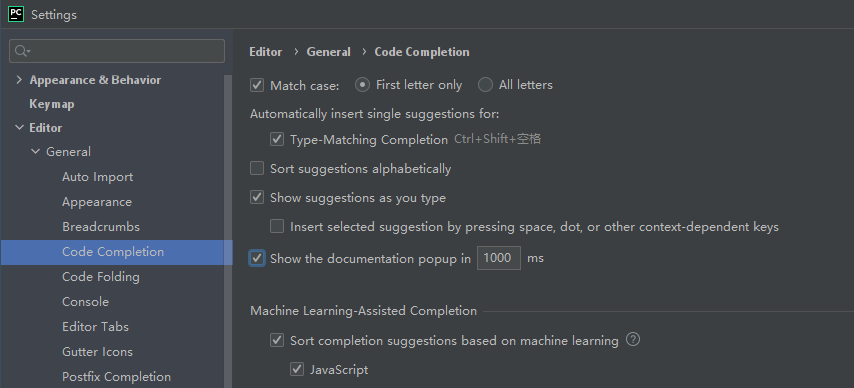Select the All letters radio button
This screenshot has width=854, height=388.
point(485,85)
